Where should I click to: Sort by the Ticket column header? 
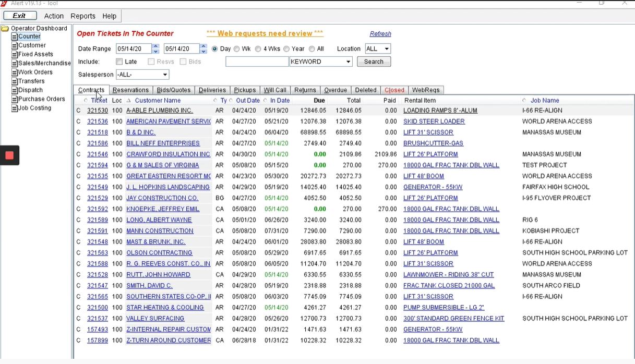coord(99,101)
